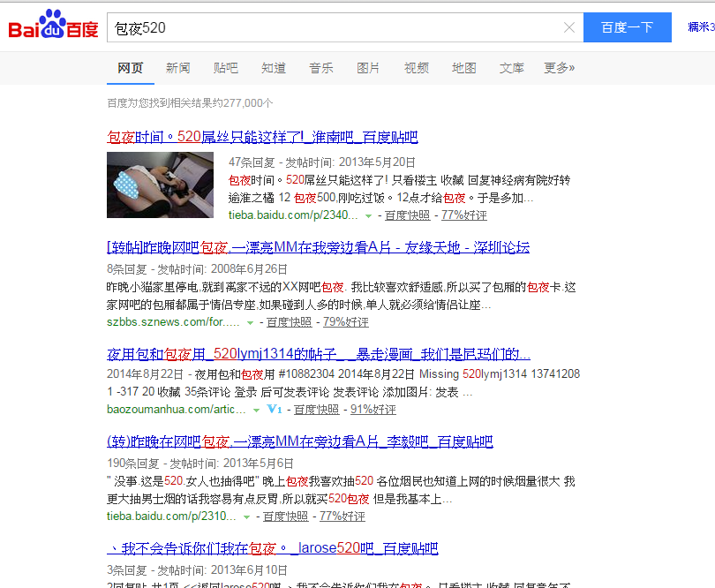
Task: Click the szbbs.sznews.com green URL
Action: click(173, 322)
